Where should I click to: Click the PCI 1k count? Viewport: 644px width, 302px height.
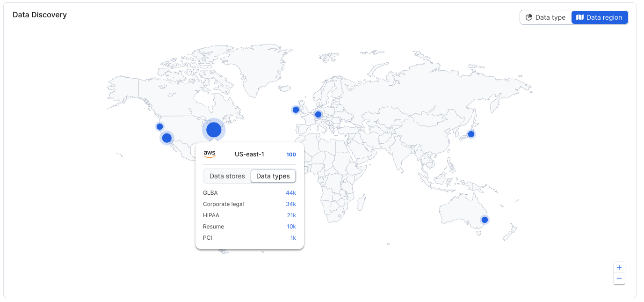click(x=293, y=238)
